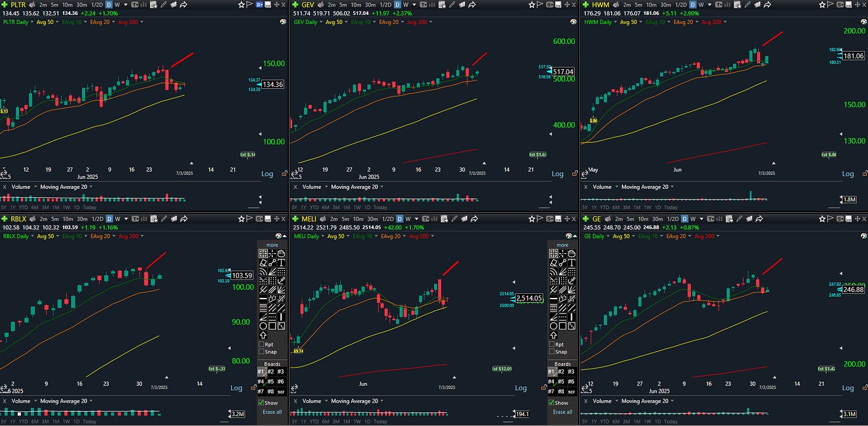Screen dimensions: 868x426
Task: Open the timeframe dropdown arrow in PLTR toolbar
Action: pyautogui.click(x=126, y=5)
